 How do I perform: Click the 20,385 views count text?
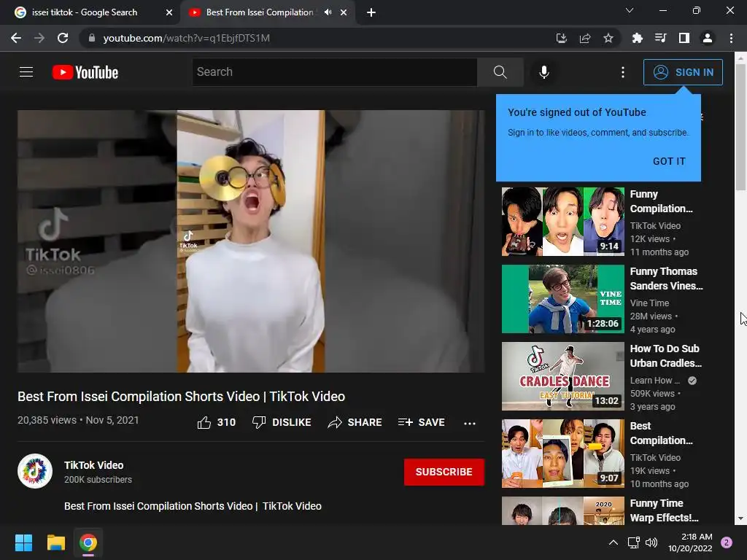pos(47,420)
